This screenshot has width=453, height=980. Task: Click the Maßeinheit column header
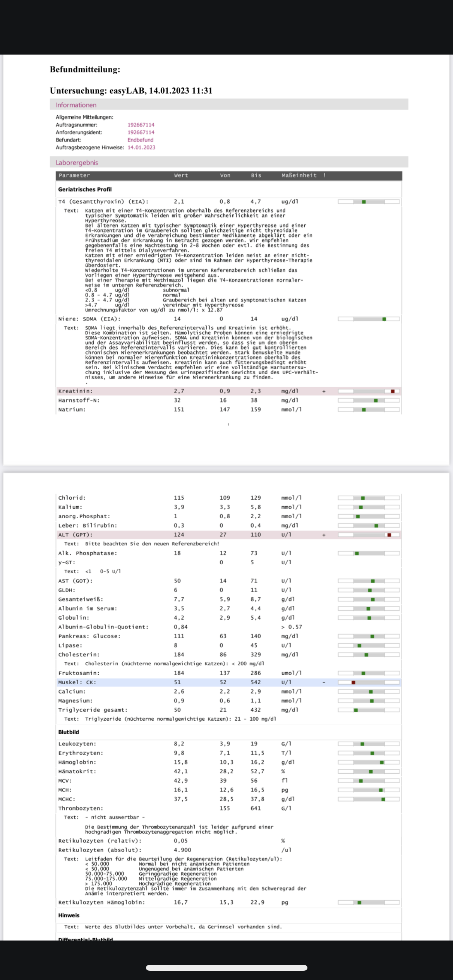tap(299, 175)
